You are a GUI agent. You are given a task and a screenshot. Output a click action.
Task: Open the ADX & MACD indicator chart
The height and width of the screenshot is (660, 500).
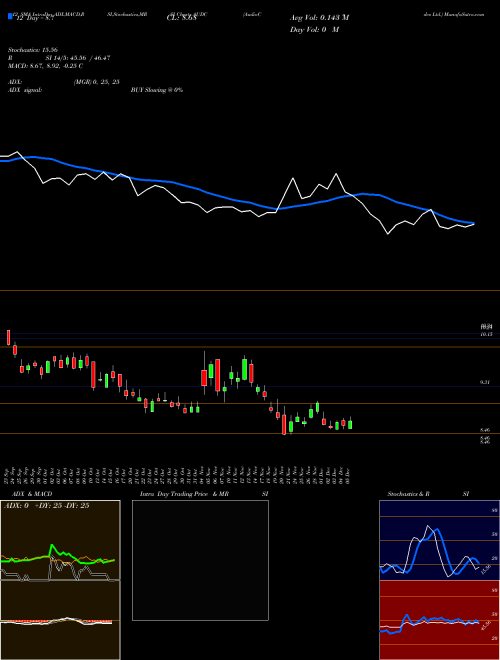point(60,580)
